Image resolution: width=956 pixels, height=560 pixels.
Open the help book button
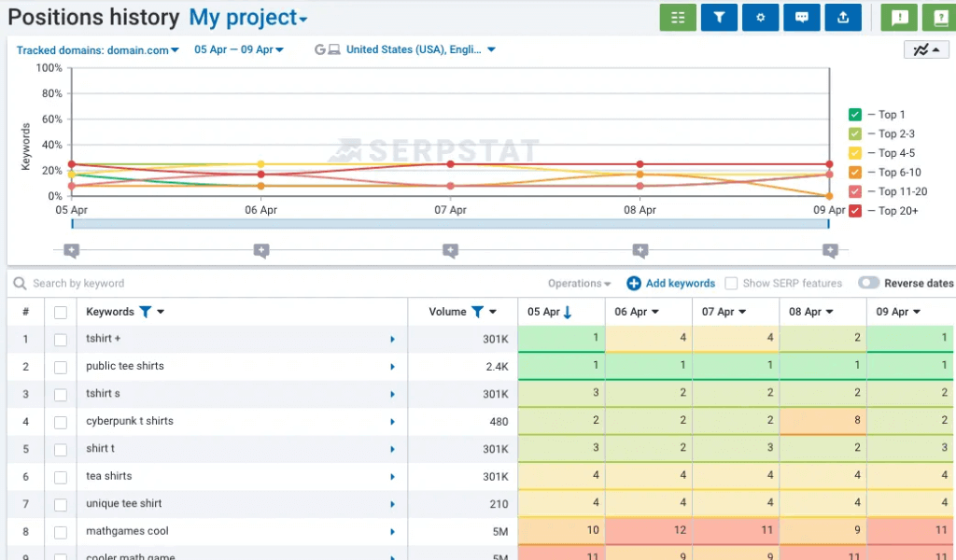tap(938, 18)
